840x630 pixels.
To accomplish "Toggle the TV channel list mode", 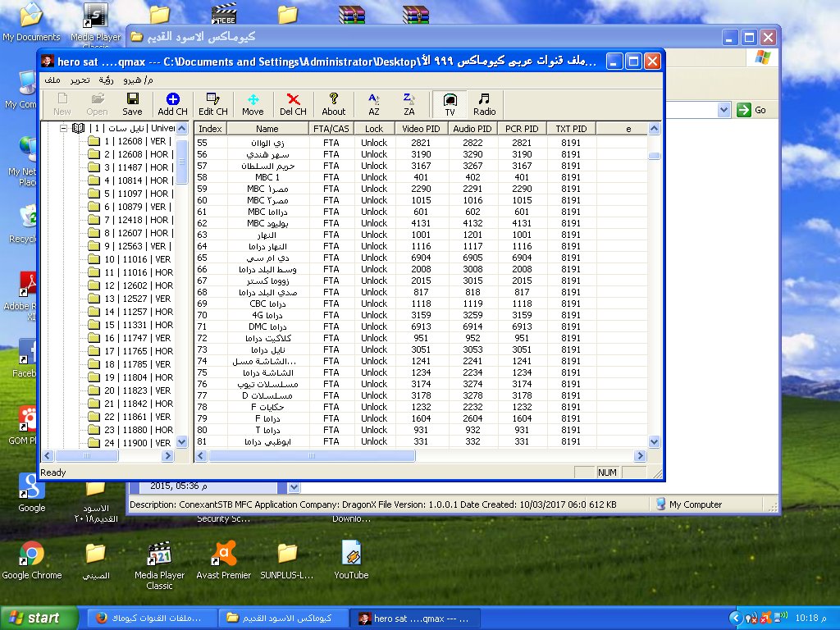I will [x=450, y=104].
